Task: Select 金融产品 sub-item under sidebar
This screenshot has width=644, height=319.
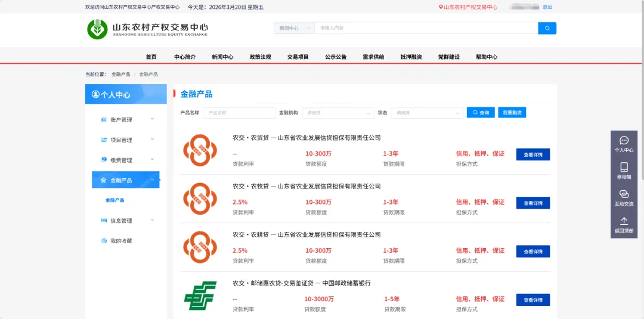Action: 115,200
